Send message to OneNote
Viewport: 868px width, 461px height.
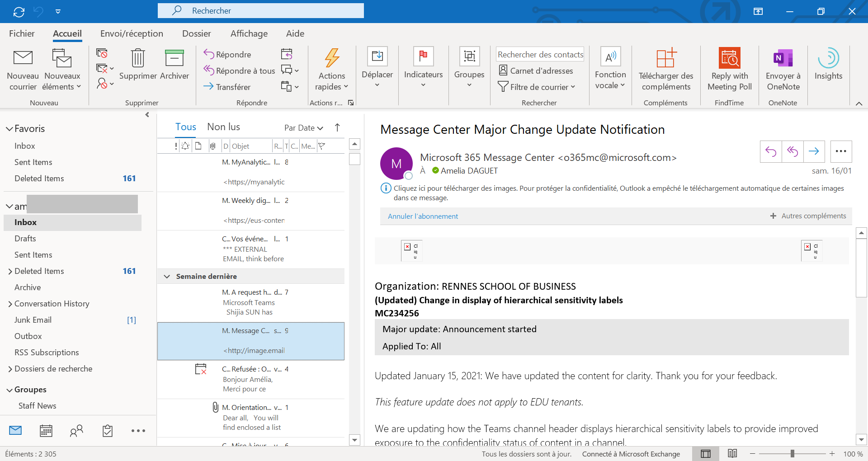[783, 69]
